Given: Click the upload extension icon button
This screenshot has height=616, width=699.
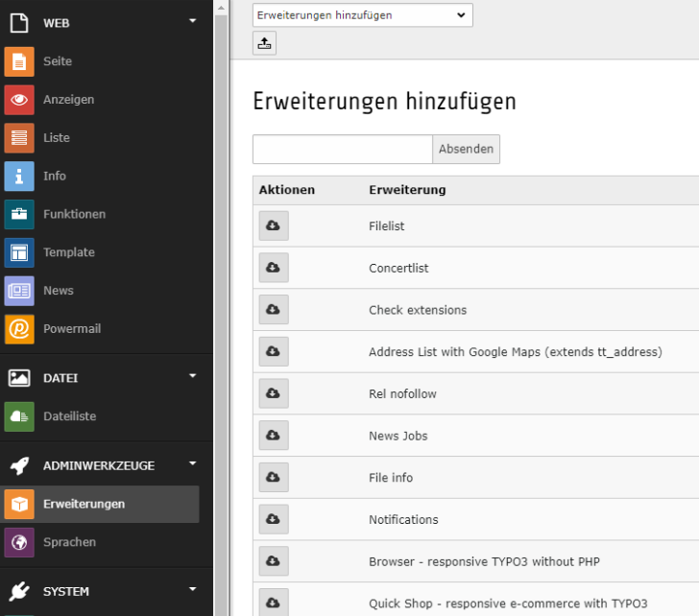Looking at the screenshot, I should tap(264, 43).
